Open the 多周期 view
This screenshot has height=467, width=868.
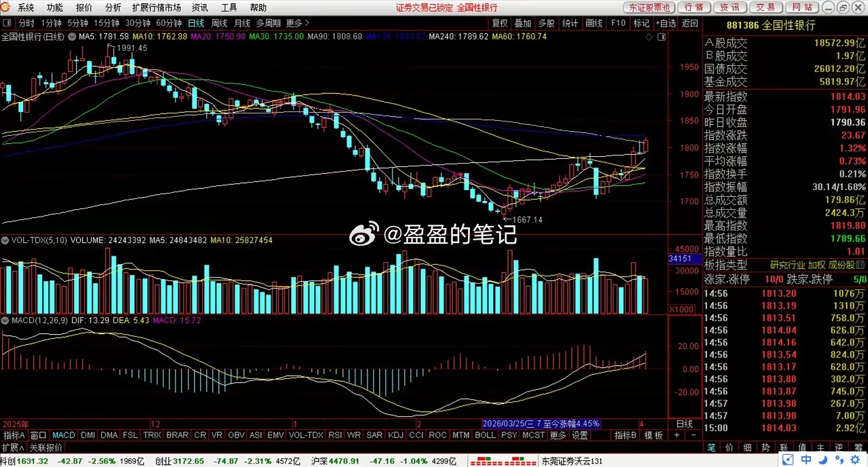(268, 23)
